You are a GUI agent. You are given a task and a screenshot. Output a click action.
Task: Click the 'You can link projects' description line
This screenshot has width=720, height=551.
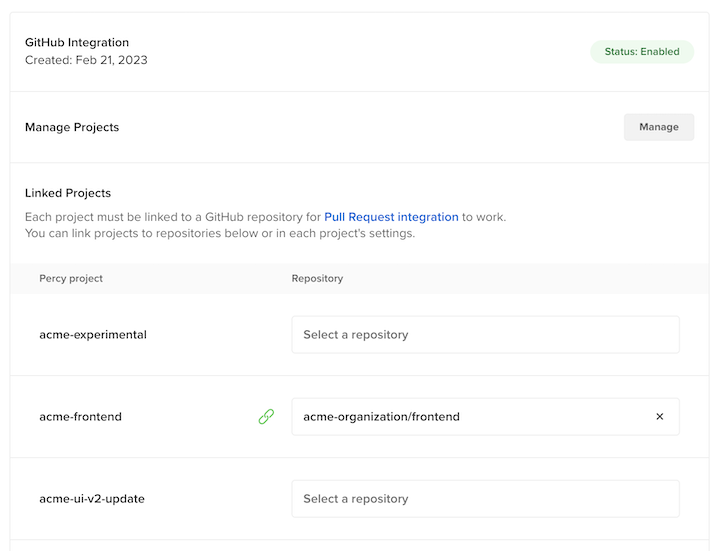point(219,233)
